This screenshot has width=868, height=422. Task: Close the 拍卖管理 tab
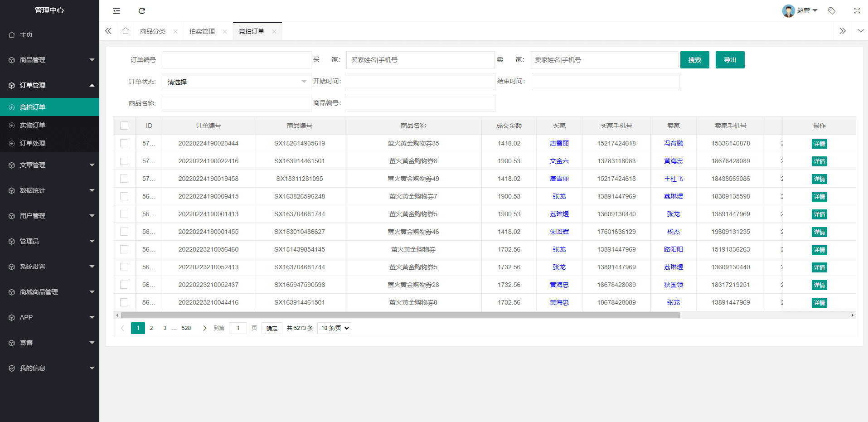(x=225, y=32)
